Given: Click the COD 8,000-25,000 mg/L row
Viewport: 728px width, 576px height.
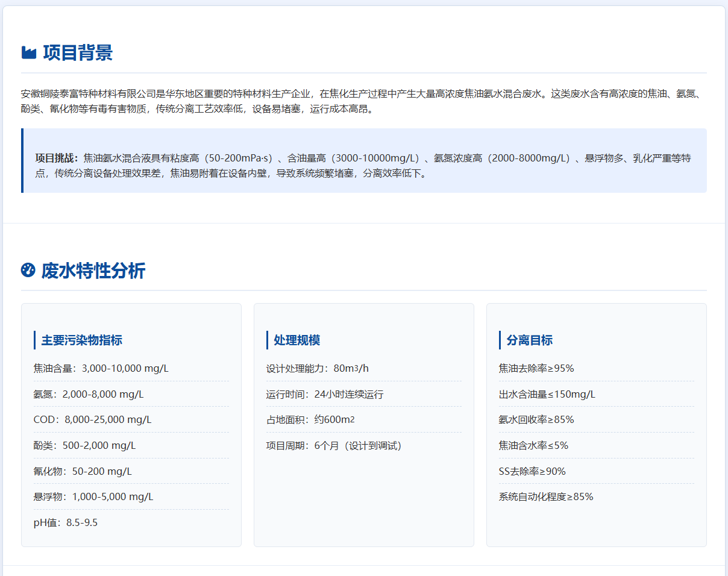Looking at the screenshot, I should point(92,420).
